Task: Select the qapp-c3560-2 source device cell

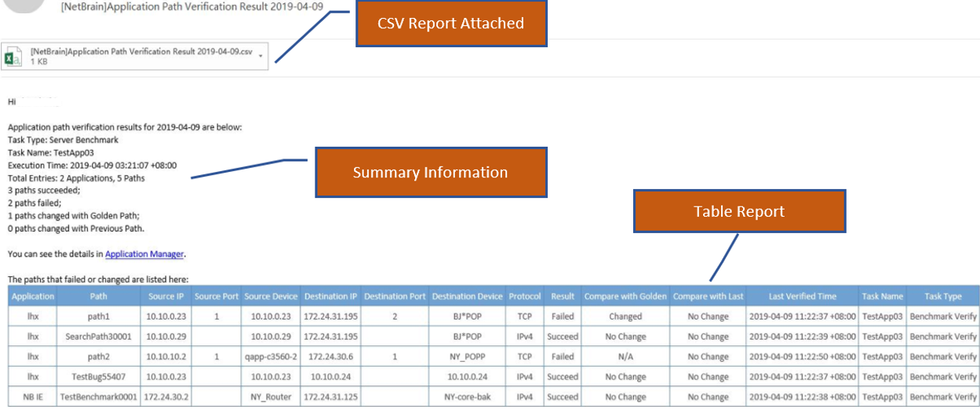Action: coord(271,356)
